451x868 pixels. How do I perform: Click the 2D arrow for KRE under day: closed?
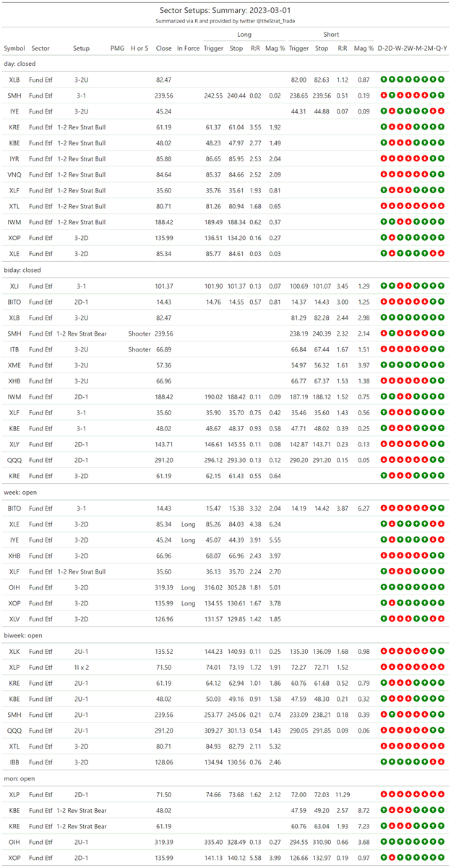(x=392, y=127)
